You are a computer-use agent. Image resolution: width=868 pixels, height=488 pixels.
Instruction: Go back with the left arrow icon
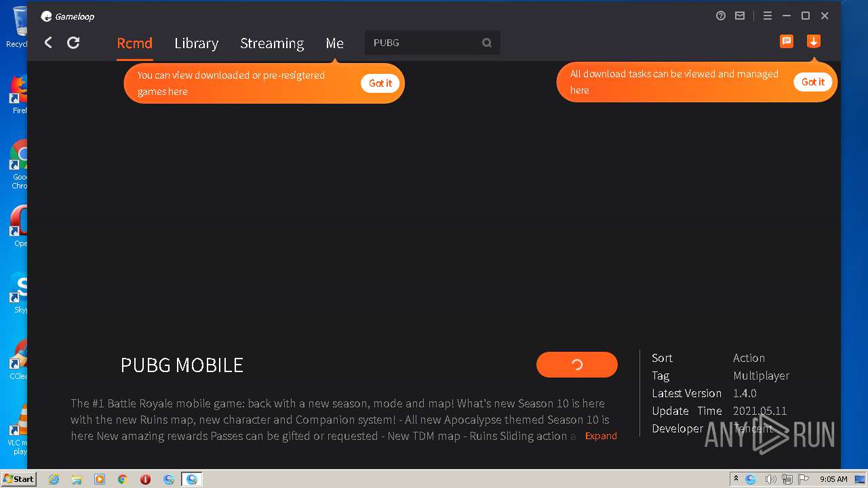click(x=48, y=43)
